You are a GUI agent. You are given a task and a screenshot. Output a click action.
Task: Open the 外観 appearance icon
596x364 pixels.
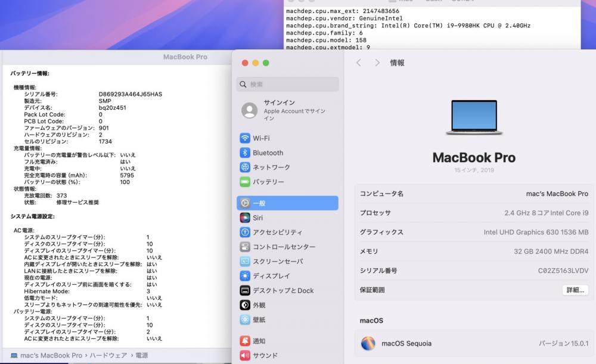(245, 305)
